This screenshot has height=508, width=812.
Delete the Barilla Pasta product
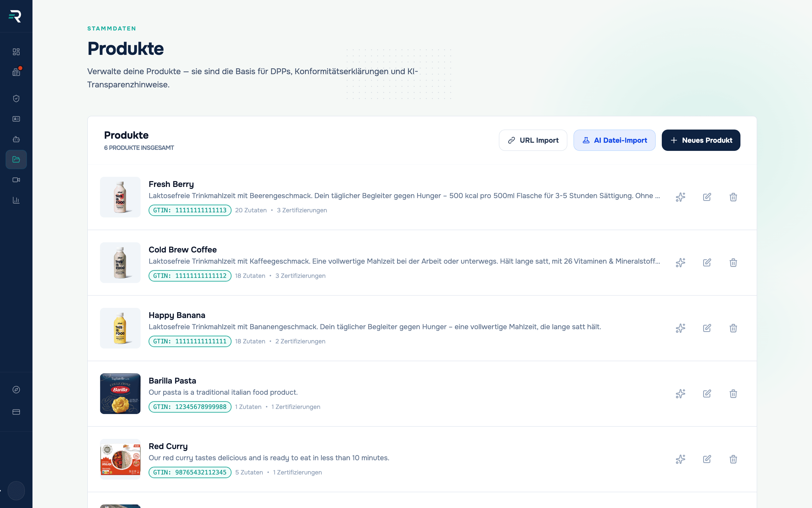point(733,393)
